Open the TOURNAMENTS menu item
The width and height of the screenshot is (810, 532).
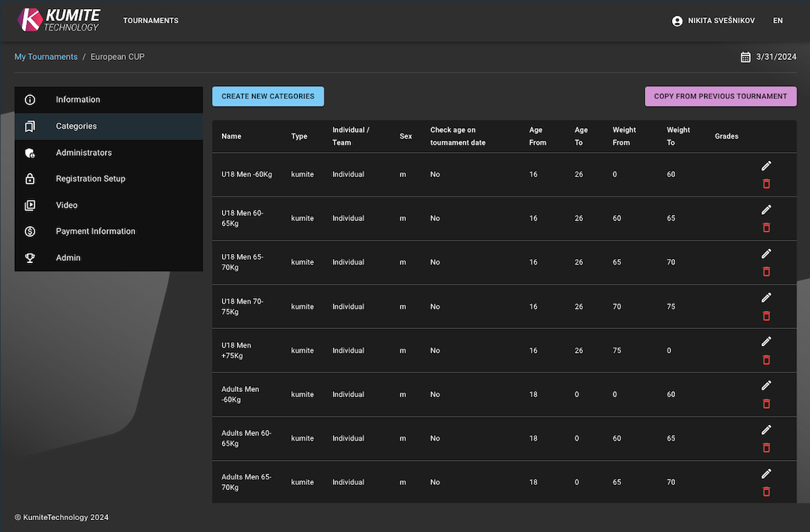pos(150,20)
